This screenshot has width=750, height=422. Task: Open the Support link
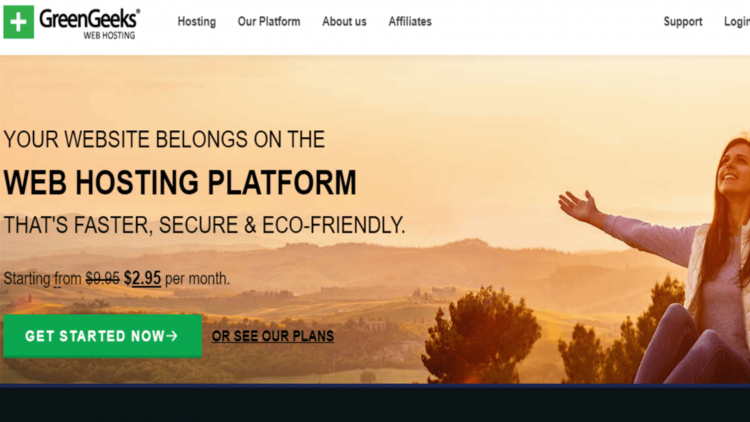(683, 22)
